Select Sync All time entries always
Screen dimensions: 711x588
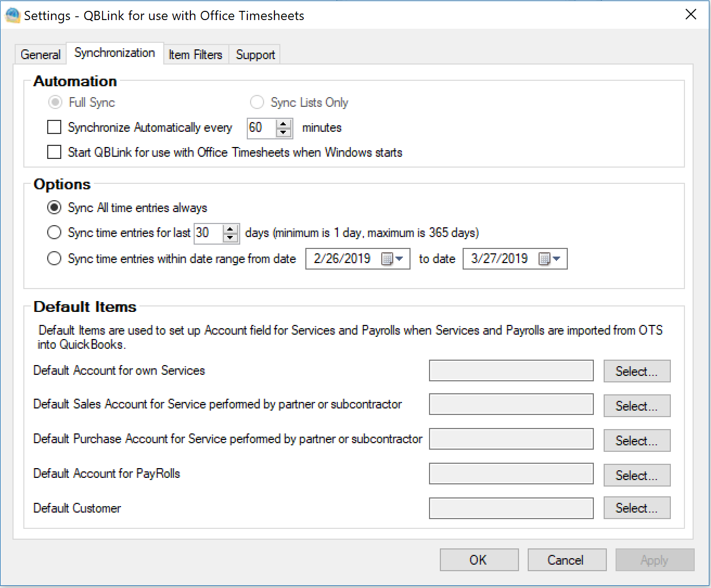[x=54, y=208]
